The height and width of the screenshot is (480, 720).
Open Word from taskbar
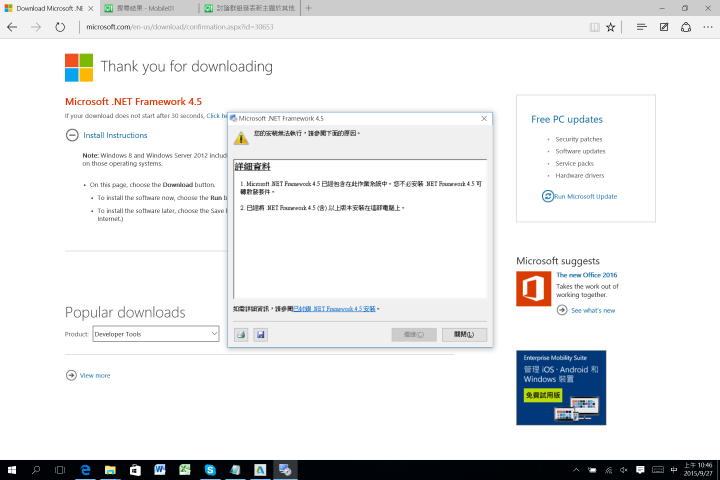point(160,470)
